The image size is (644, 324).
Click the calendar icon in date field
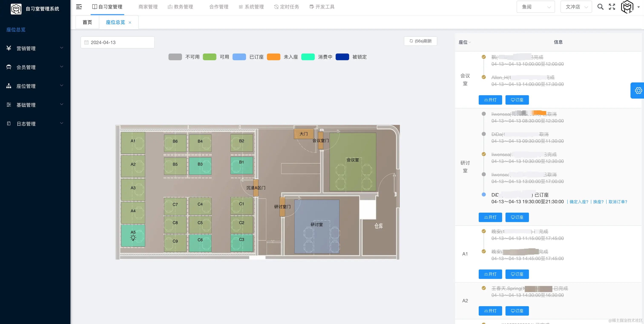pyautogui.click(x=86, y=43)
